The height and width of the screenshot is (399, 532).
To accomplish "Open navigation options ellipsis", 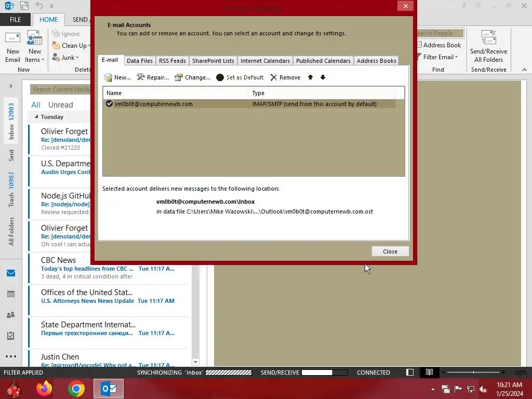I will tap(11, 356).
